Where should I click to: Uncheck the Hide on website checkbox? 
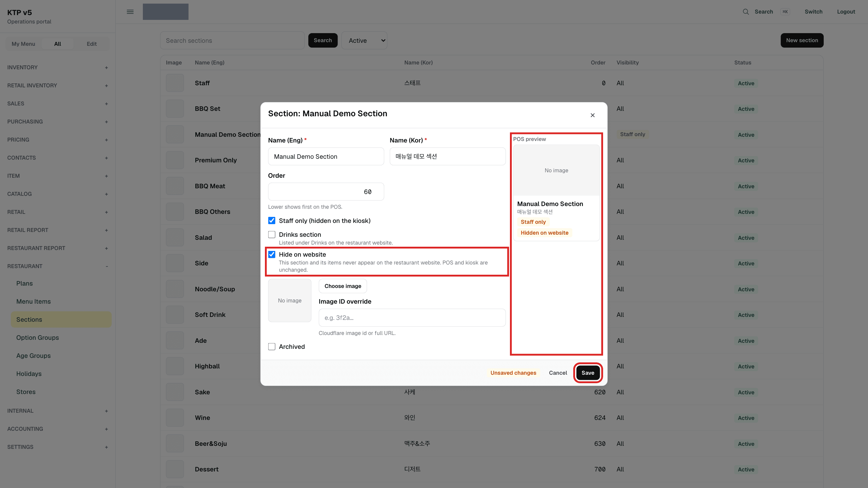[x=272, y=254]
